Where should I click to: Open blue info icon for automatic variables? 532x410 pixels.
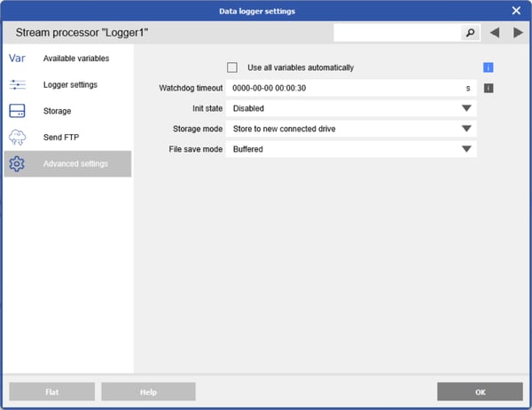pyautogui.click(x=489, y=67)
